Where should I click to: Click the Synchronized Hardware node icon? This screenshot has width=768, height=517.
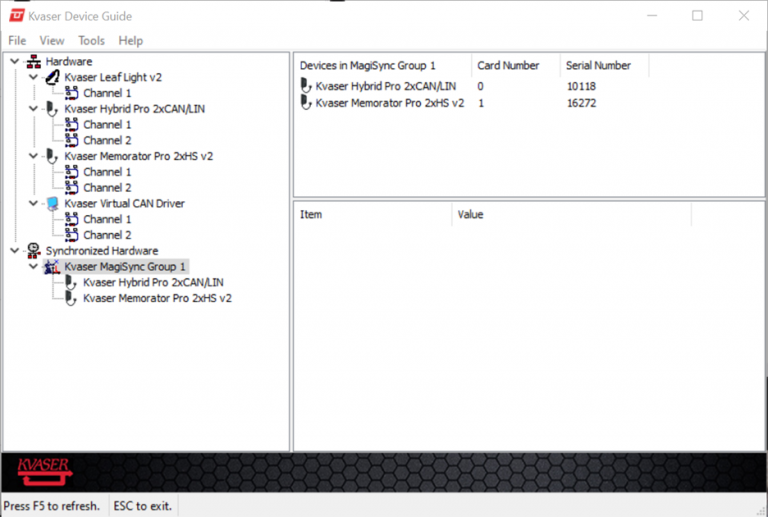[34, 250]
